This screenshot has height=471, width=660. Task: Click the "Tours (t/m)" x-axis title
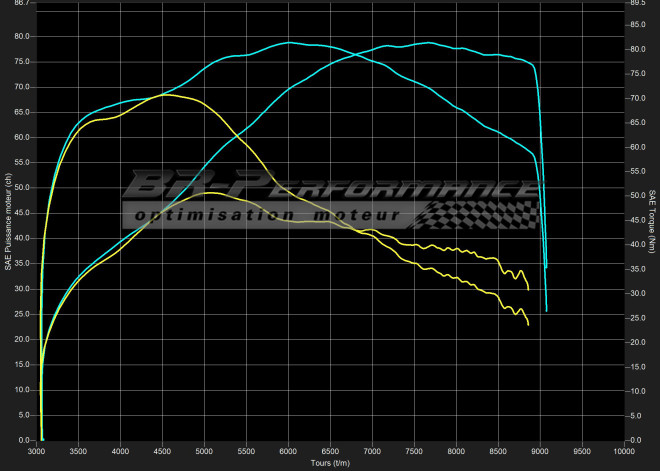point(330,463)
